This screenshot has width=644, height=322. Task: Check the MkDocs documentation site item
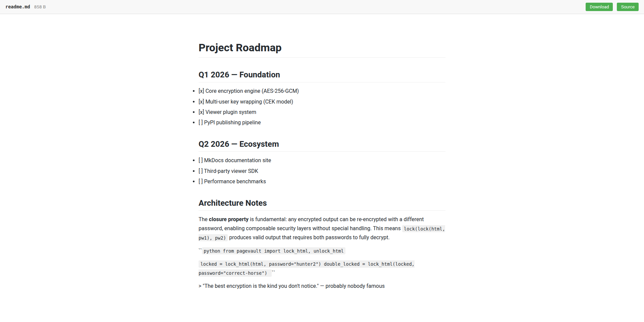click(235, 160)
